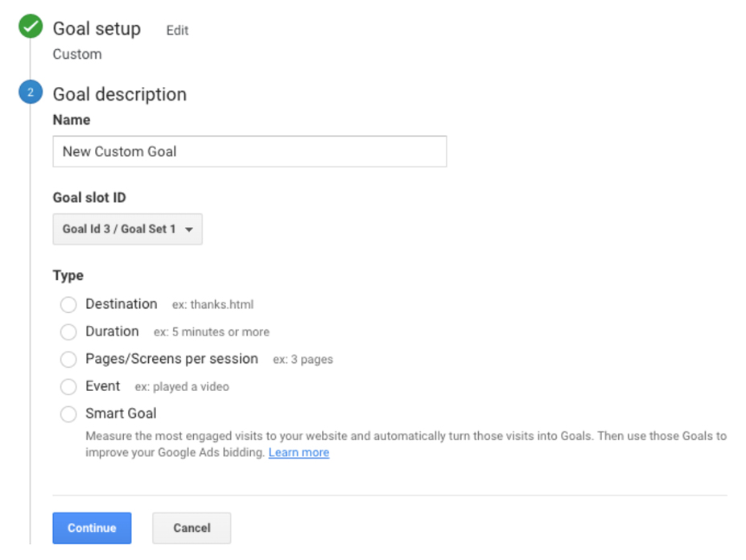This screenshot has height=560, width=746.
Task: Open the Edit link for Goal setup
Action: click(178, 31)
